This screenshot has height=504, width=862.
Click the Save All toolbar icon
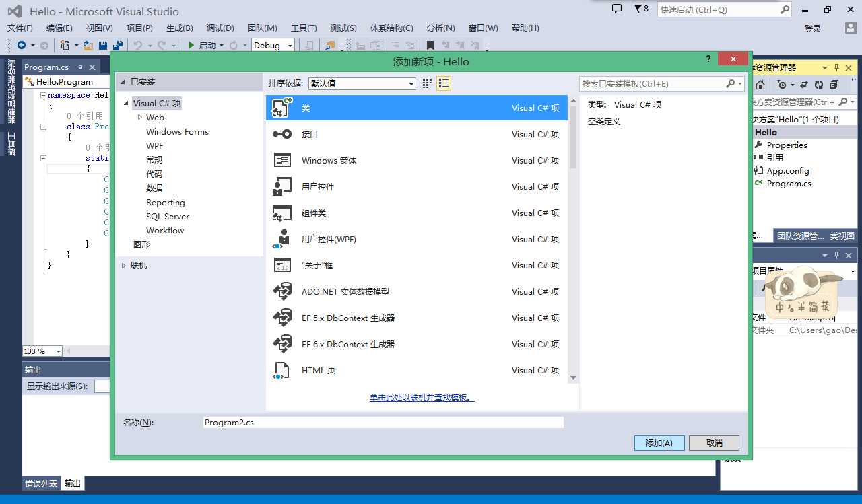pos(118,45)
